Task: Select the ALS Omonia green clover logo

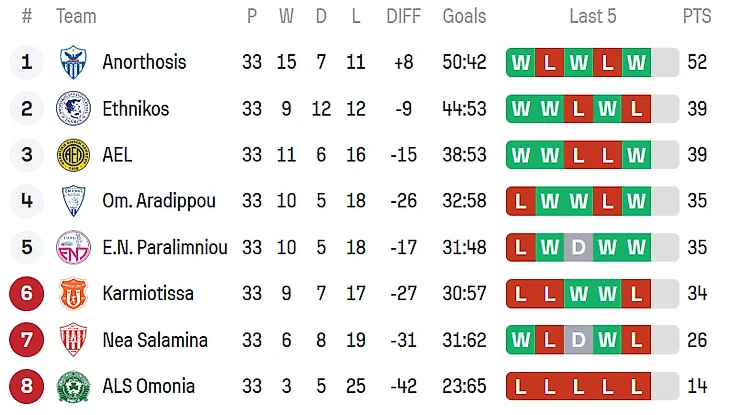Action: 74,386
